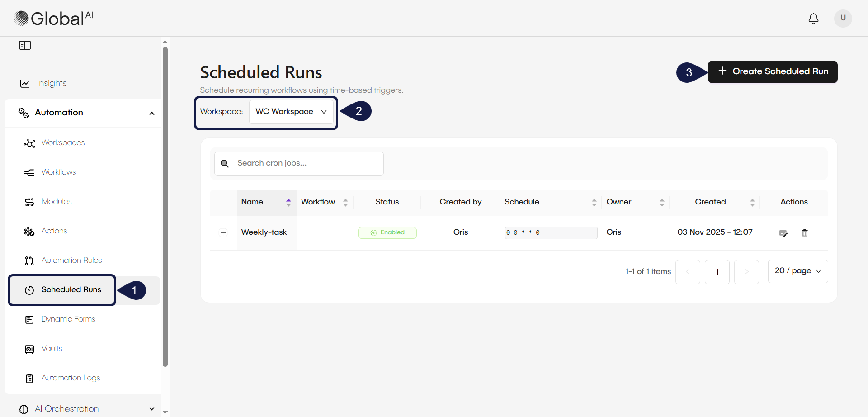Open the notifications bell
Viewport: 868px width, 417px height.
(x=813, y=19)
